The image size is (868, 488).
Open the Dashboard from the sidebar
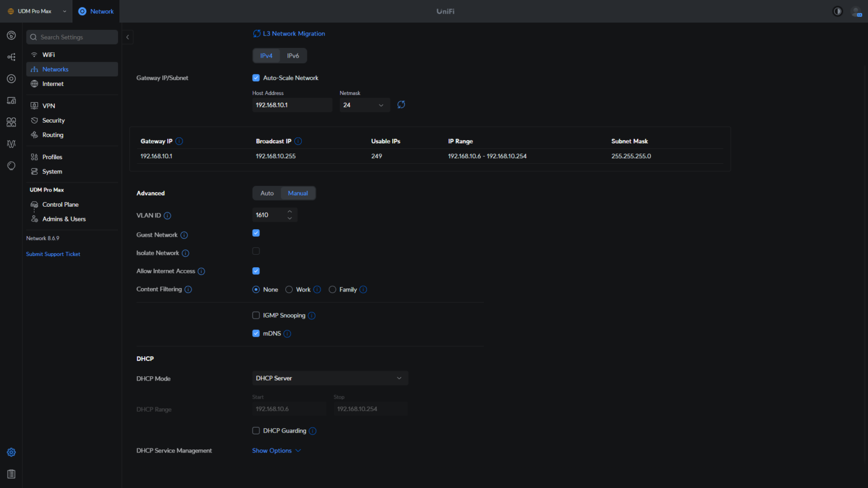click(x=11, y=35)
